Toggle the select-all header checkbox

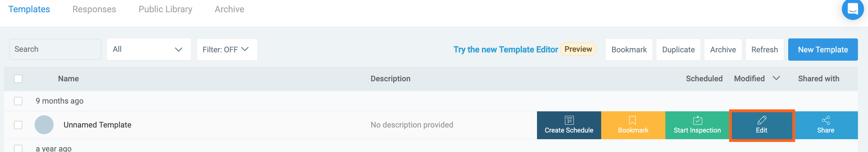tap(18, 79)
